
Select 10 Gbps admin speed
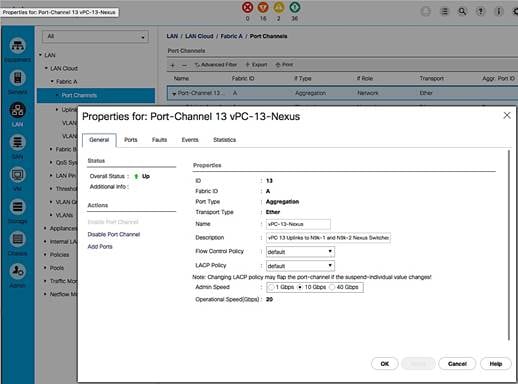(x=300, y=287)
